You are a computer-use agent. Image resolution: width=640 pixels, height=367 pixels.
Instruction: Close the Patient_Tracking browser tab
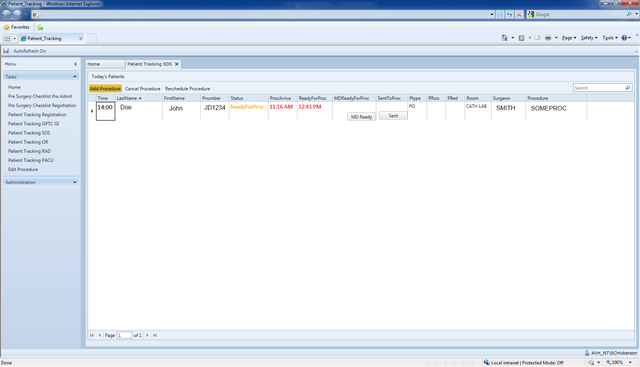point(81,38)
